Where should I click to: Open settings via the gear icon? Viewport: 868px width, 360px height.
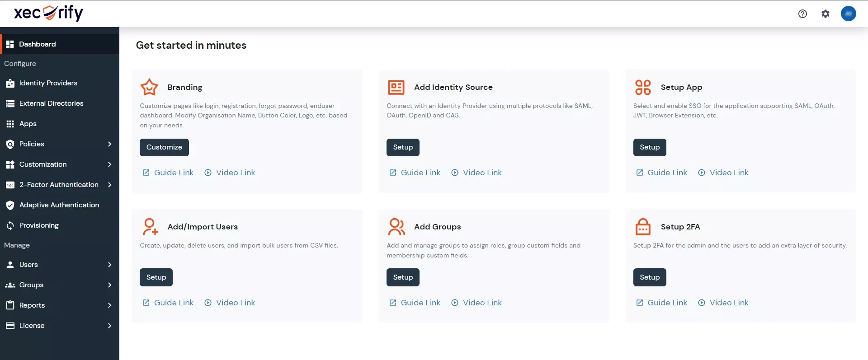826,14
